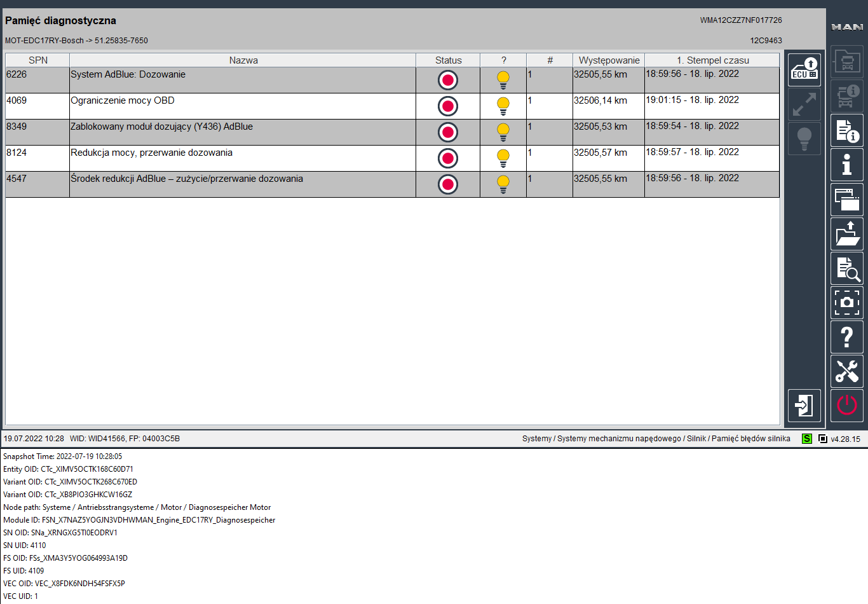This screenshot has height=604, width=868.
Task: Open the document information icon
Action: click(x=847, y=130)
